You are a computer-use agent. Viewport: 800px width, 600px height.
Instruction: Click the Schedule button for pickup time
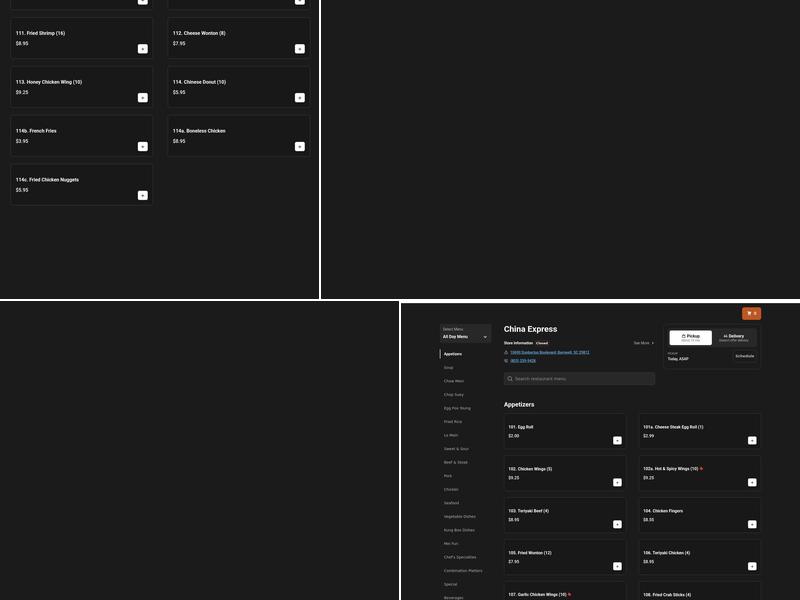pyautogui.click(x=744, y=356)
